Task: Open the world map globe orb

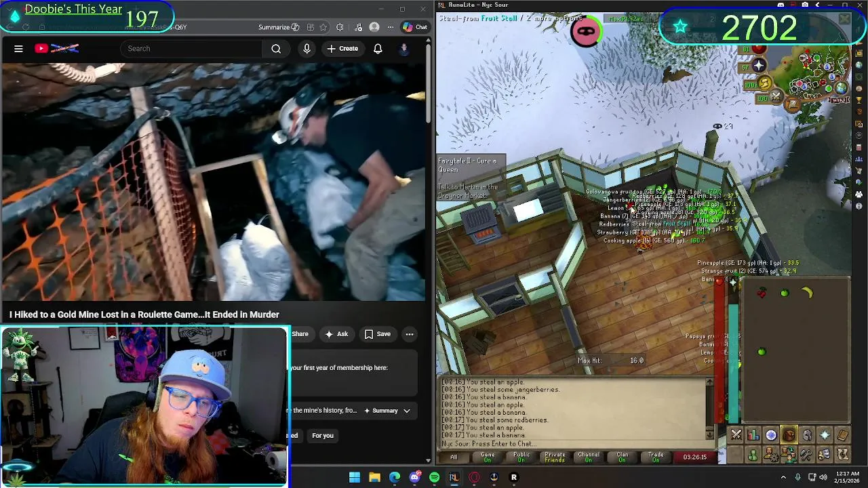Action: click(x=841, y=88)
